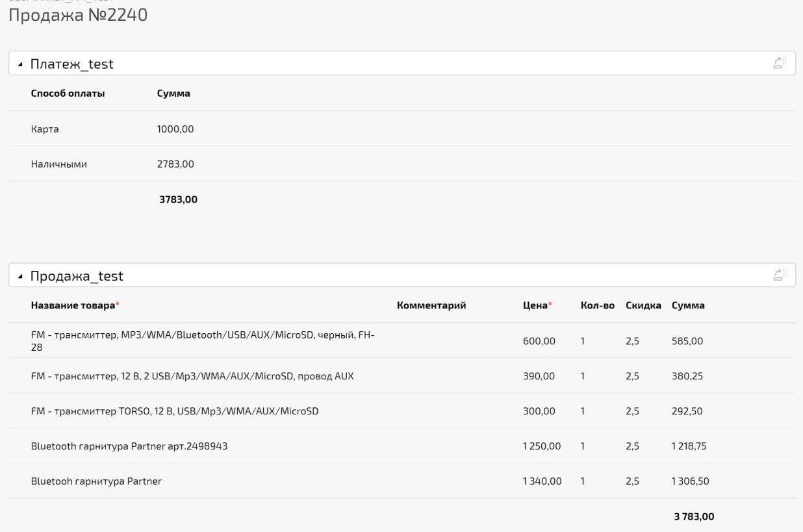The height and width of the screenshot is (532, 803).
Task: Click the price 300,00
Action: (x=539, y=411)
